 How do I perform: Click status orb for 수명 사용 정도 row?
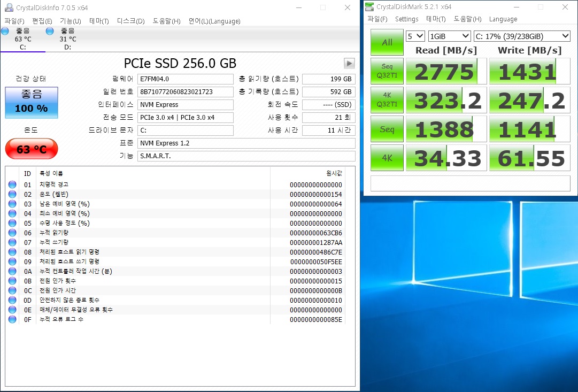[x=12, y=222]
